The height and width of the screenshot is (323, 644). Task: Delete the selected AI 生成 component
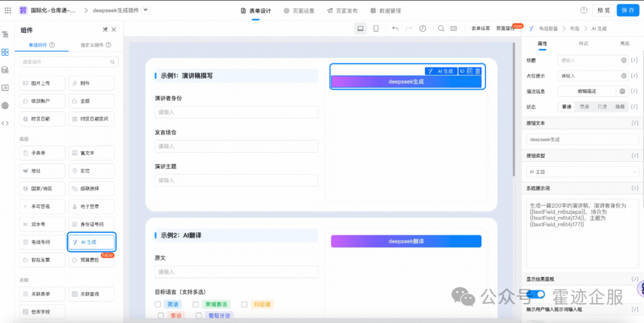click(478, 71)
